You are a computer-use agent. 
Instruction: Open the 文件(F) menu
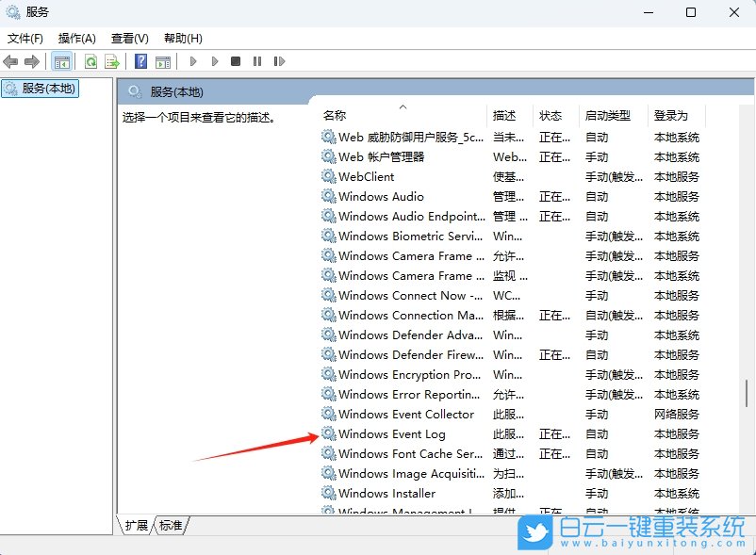tap(24, 38)
